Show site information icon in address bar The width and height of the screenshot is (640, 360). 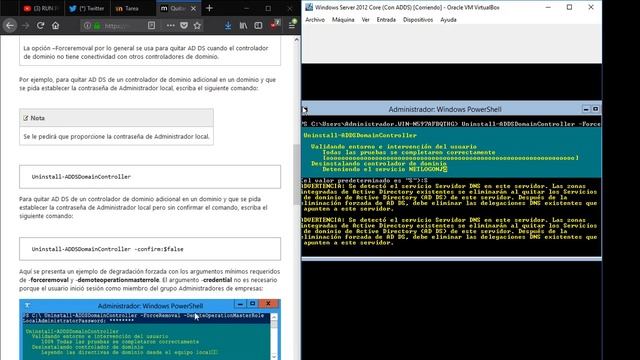[87, 26]
